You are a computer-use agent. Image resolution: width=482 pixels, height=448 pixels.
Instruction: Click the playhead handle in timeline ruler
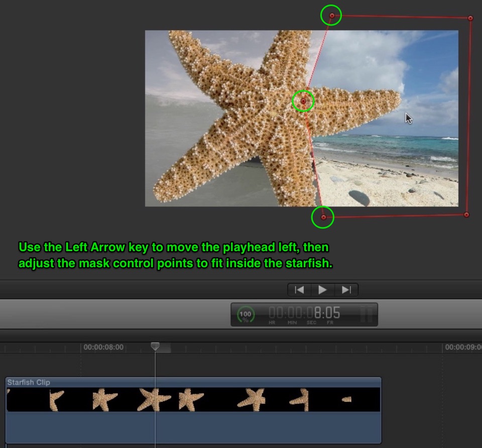[x=155, y=346]
